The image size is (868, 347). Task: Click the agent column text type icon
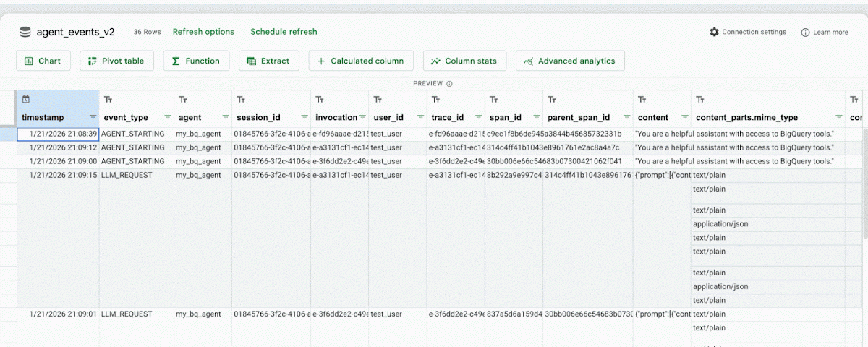tap(182, 99)
